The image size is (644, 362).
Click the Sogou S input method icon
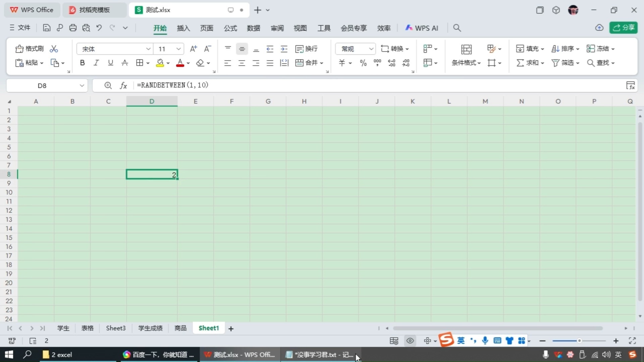click(x=446, y=340)
